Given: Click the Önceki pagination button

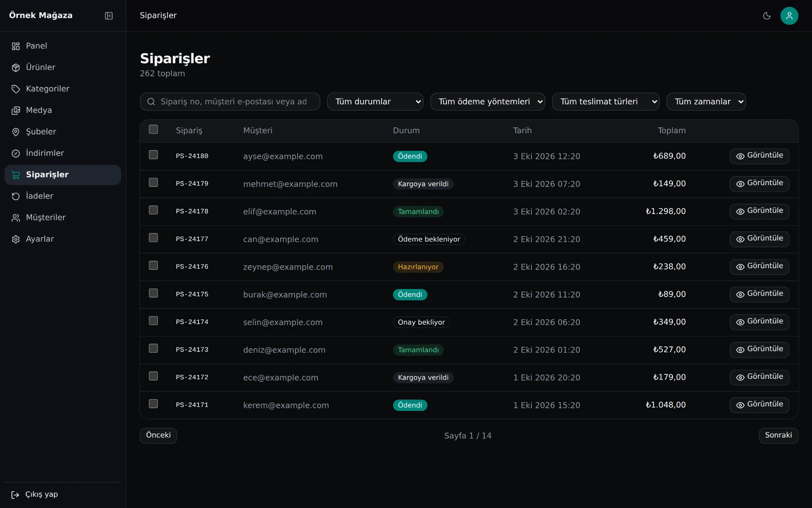Looking at the screenshot, I should click(158, 435).
